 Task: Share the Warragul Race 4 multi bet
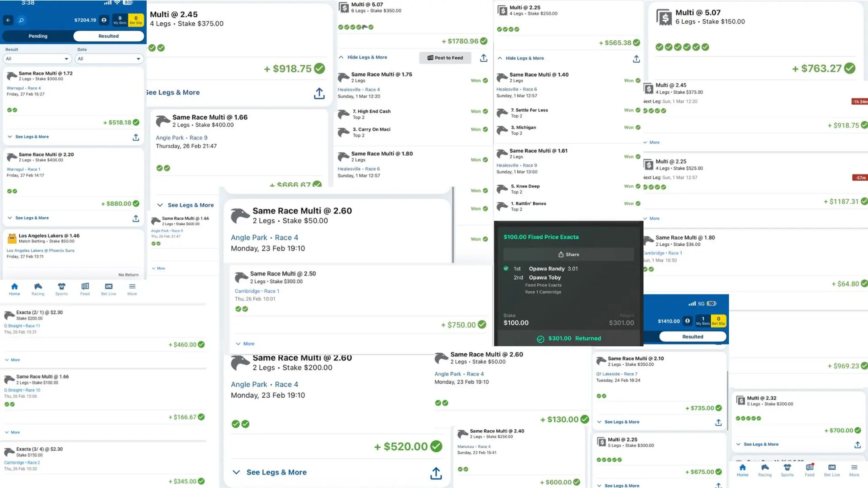(136, 137)
